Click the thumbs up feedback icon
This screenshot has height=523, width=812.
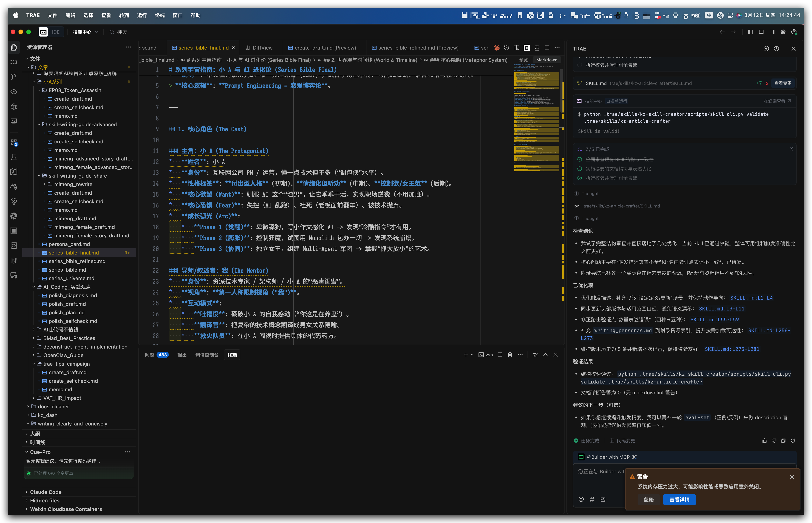[x=764, y=441]
